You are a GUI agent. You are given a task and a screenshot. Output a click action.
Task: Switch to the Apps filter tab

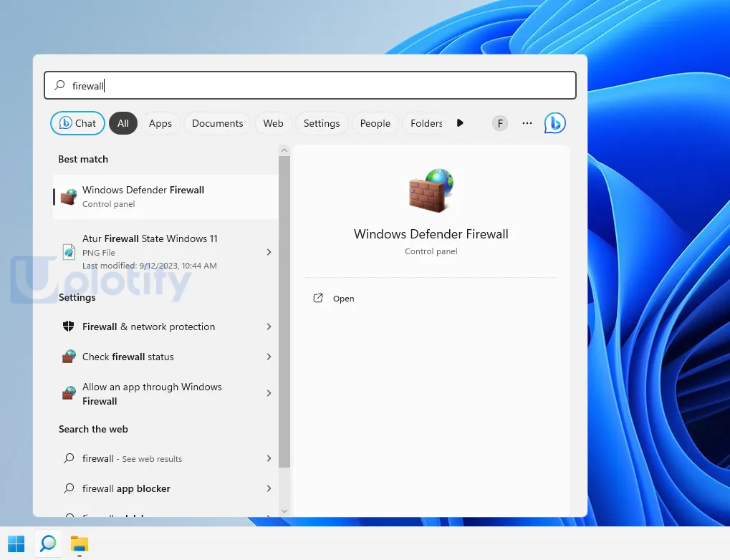(160, 123)
